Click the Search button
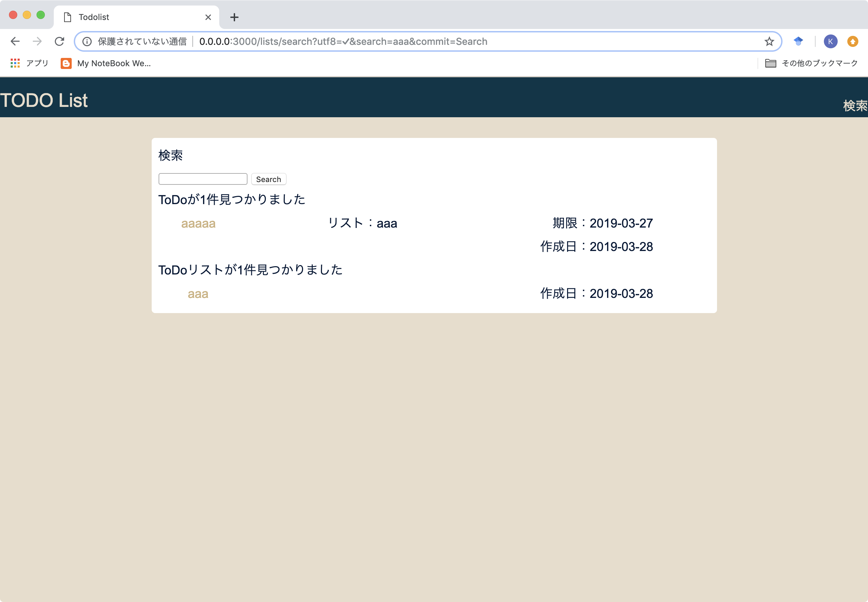 tap(269, 179)
